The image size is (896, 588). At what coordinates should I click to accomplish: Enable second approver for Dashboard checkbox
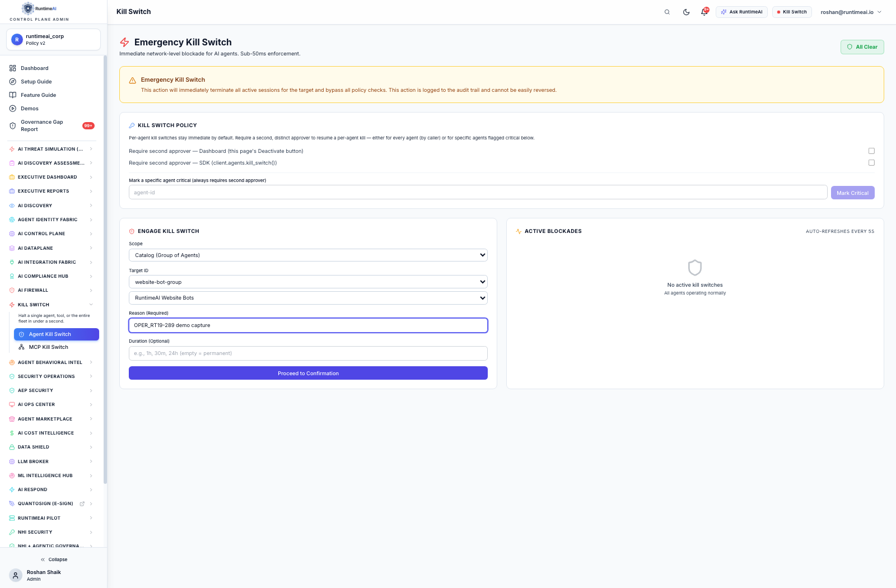[x=871, y=151]
